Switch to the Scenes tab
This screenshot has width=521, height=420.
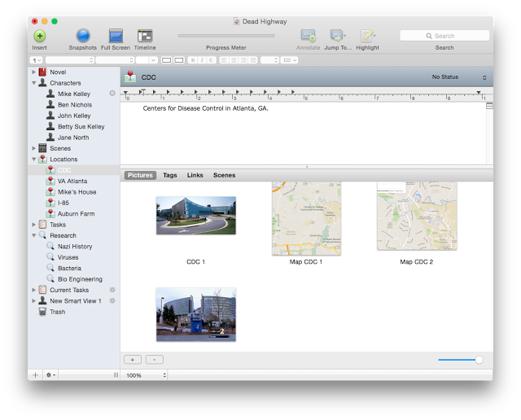point(225,175)
